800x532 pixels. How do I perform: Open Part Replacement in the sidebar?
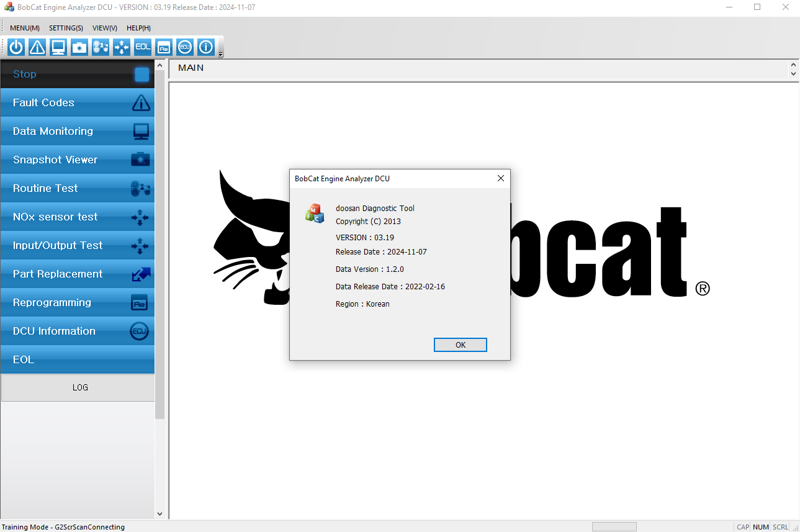click(78, 274)
